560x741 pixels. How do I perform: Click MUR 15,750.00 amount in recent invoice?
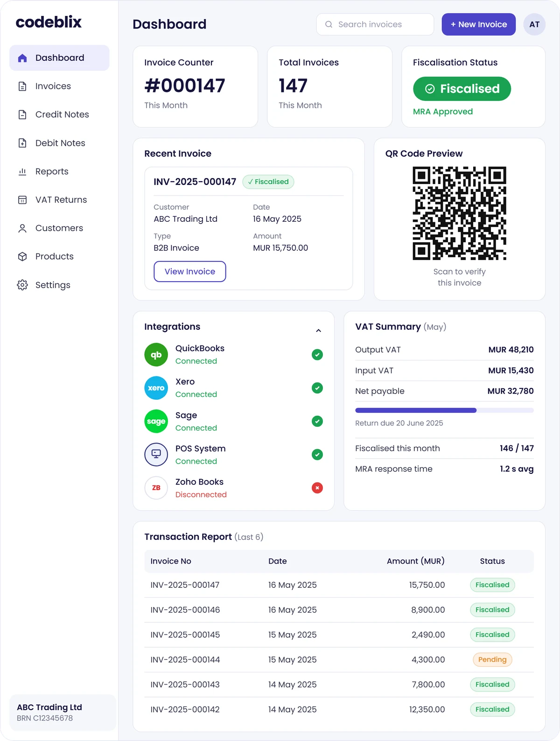click(x=280, y=248)
